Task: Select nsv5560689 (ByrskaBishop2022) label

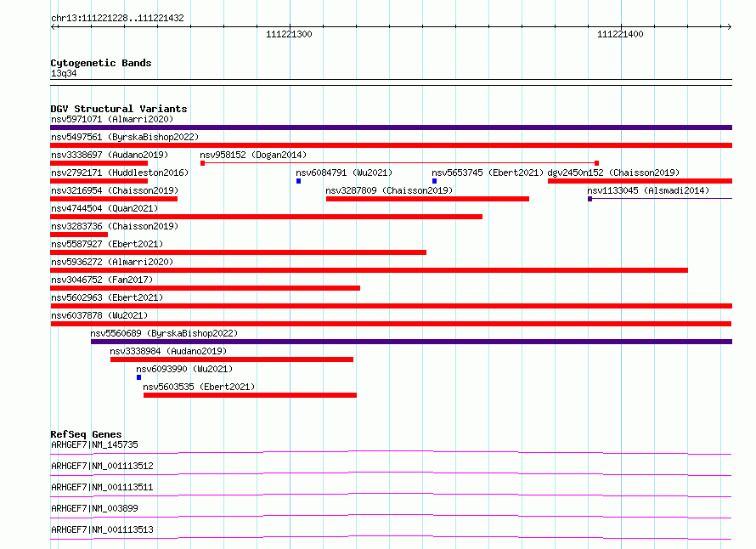Action: point(164,333)
